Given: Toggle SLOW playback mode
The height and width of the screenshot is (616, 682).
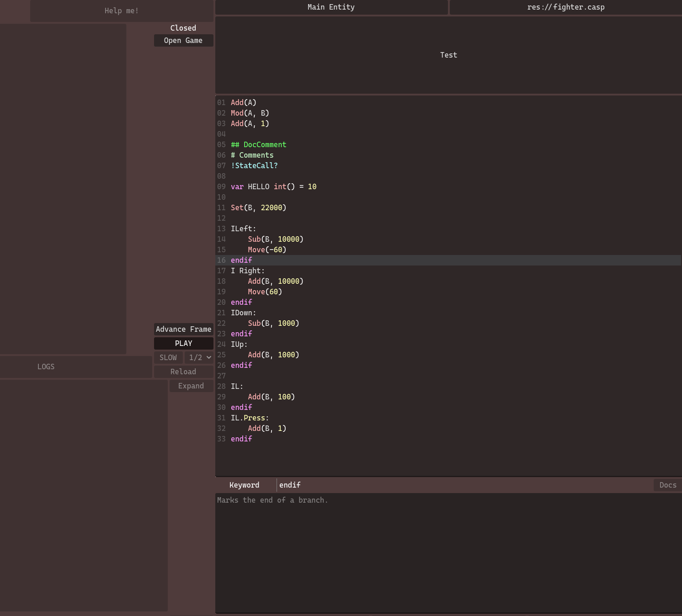Looking at the screenshot, I should point(168,357).
